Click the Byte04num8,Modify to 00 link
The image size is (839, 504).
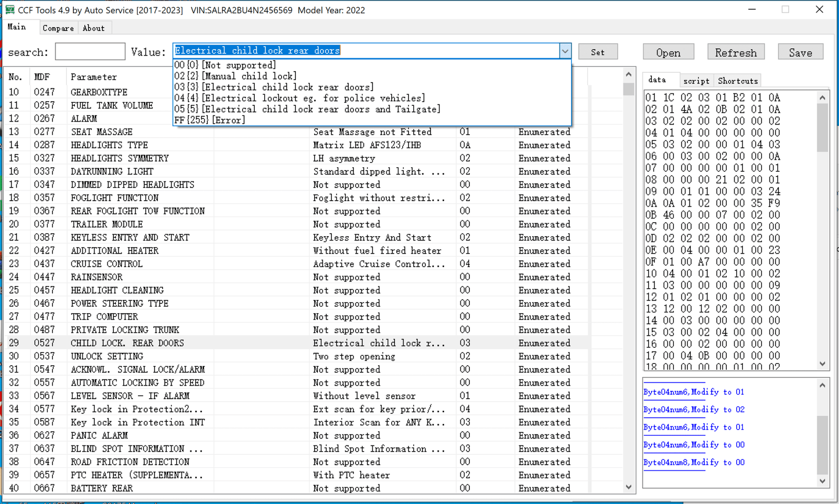coord(693,462)
